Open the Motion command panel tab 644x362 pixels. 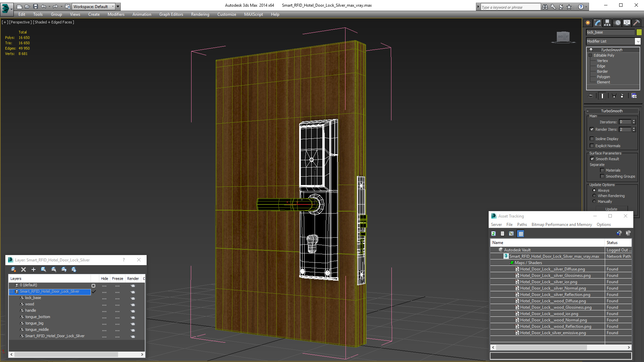pos(618,22)
